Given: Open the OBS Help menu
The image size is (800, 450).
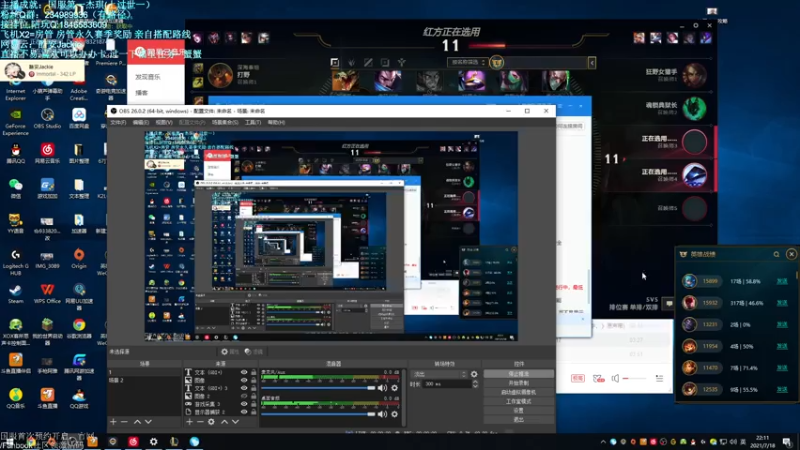Looking at the screenshot, I should click(x=276, y=122).
